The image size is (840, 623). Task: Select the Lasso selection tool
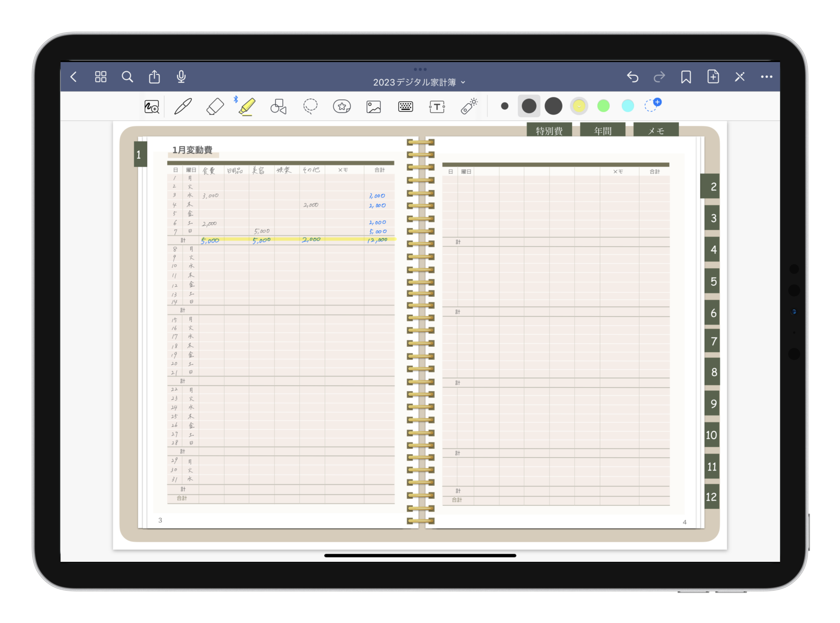[x=310, y=107]
